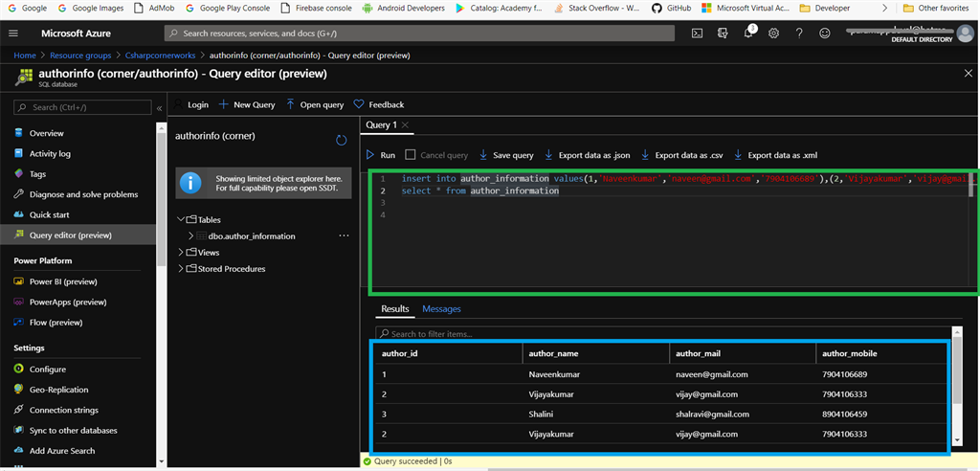
Task: Click the Activity log icon
Action: [19, 153]
